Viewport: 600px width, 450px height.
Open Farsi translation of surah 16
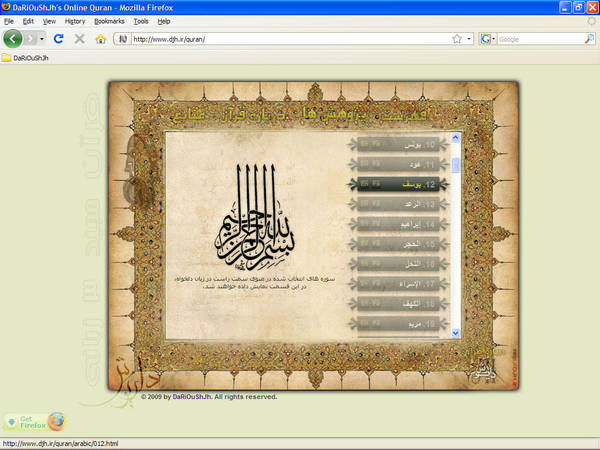point(376,263)
